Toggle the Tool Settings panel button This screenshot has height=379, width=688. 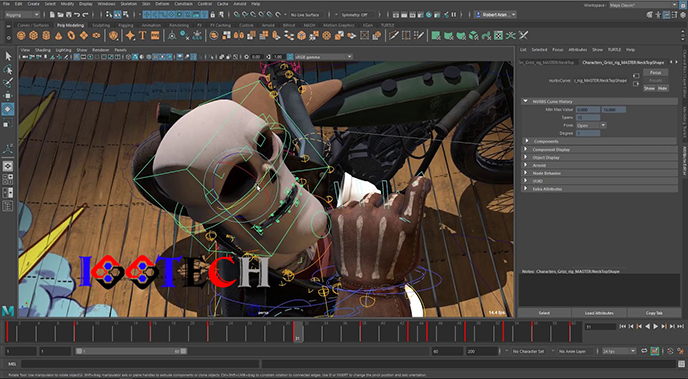tap(675, 14)
